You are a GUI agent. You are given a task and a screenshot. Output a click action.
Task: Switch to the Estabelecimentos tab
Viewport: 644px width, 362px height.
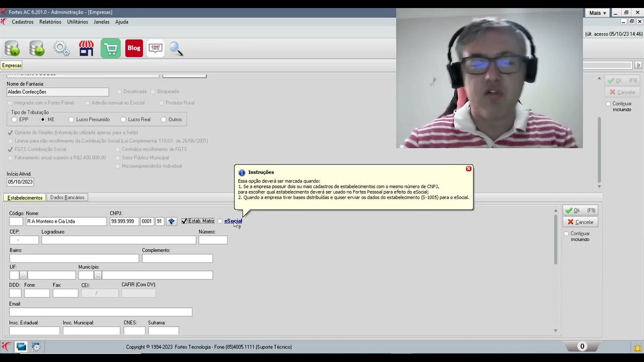point(25,198)
